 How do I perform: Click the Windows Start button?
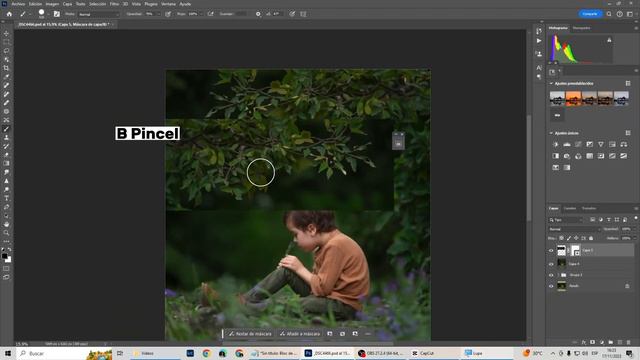(7, 353)
